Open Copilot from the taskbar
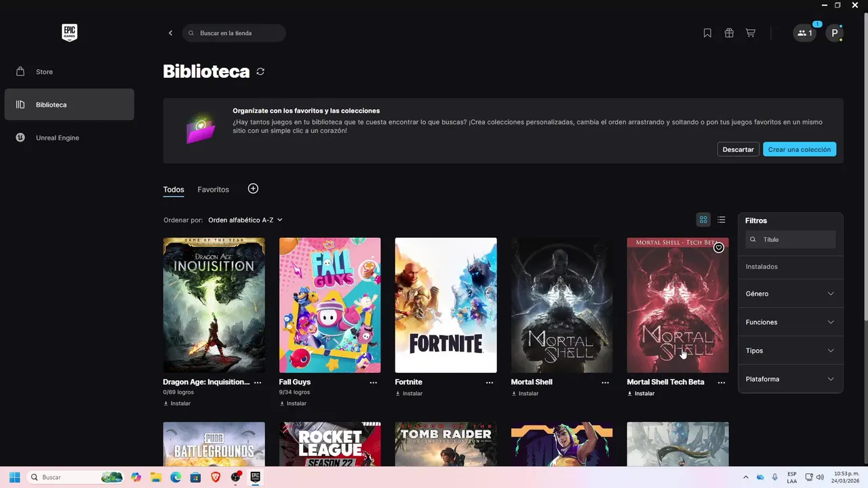The width and height of the screenshot is (868, 488). pyautogui.click(x=136, y=477)
